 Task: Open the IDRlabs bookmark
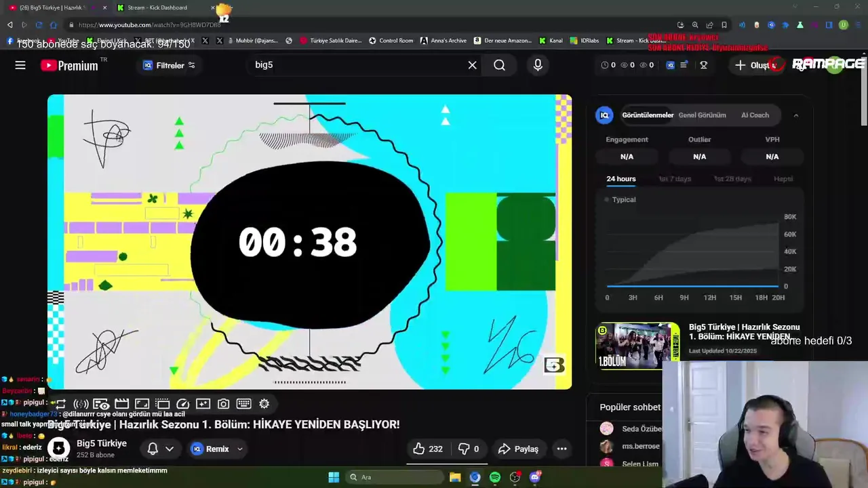pyautogui.click(x=584, y=41)
